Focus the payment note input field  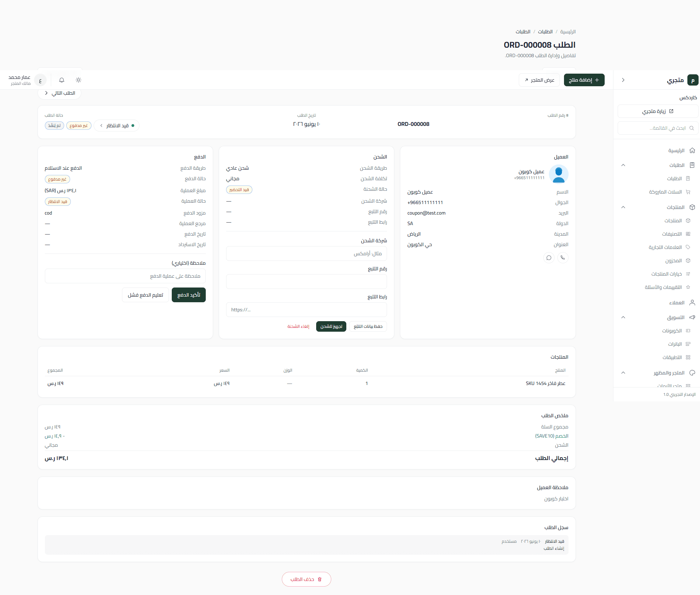click(125, 276)
